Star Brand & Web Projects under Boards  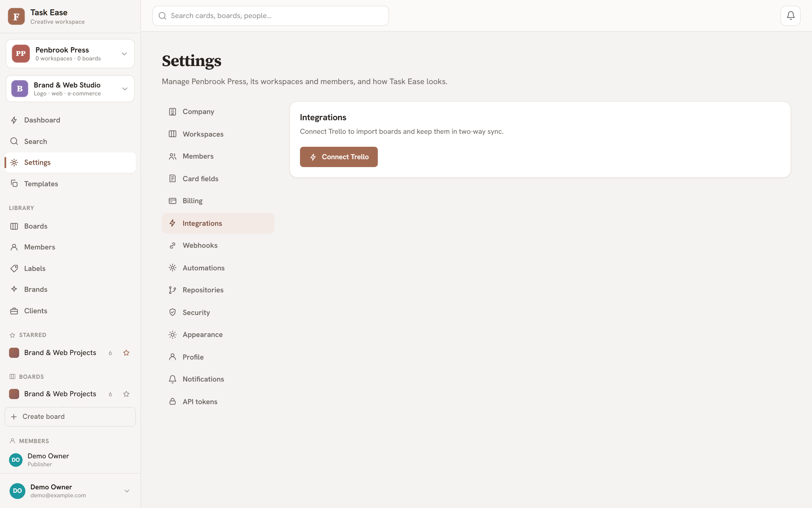126,394
